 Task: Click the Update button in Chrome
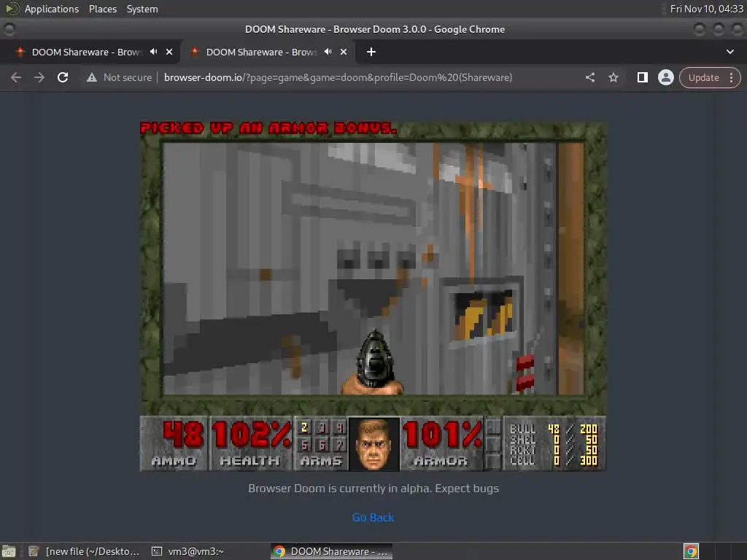coord(704,77)
